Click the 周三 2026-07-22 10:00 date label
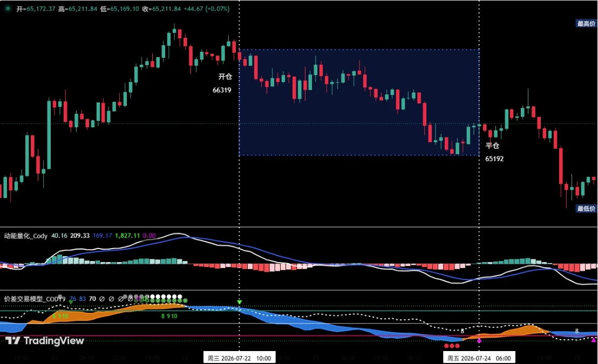Image resolution: width=598 pixels, height=364 pixels. coord(239,358)
